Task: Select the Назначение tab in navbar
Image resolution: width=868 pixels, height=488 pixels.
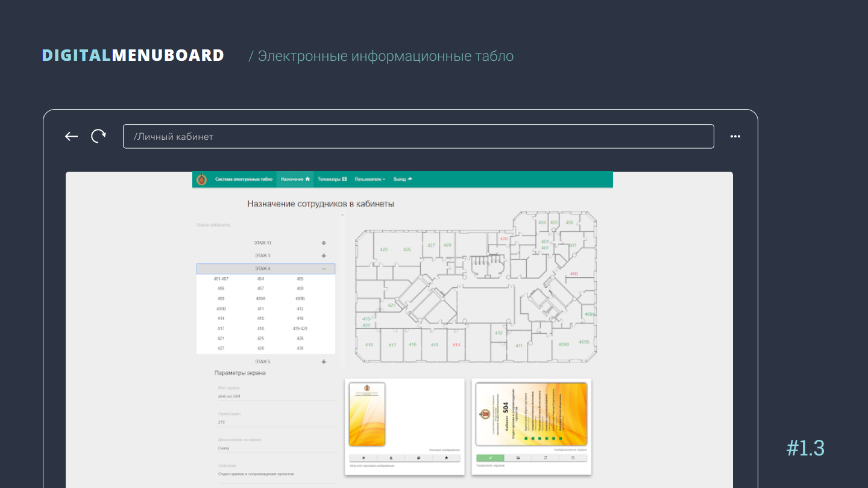Action: pyautogui.click(x=295, y=180)
